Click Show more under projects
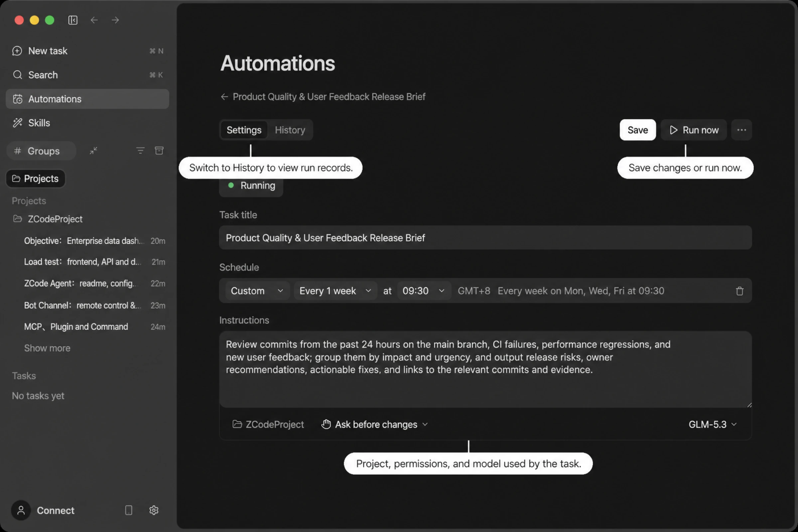 47,348
